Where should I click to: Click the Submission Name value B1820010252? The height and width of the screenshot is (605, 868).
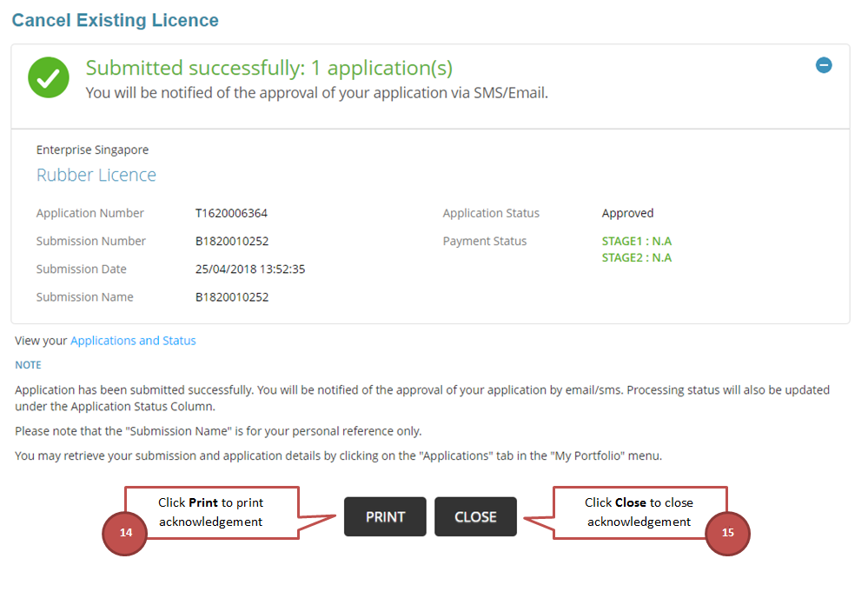point(232,296)
